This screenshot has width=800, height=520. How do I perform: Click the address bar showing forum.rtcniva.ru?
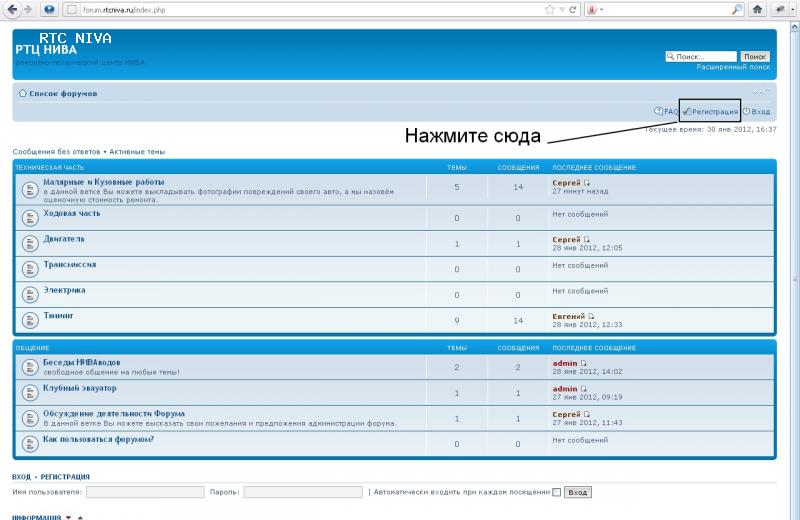point(306,10)
